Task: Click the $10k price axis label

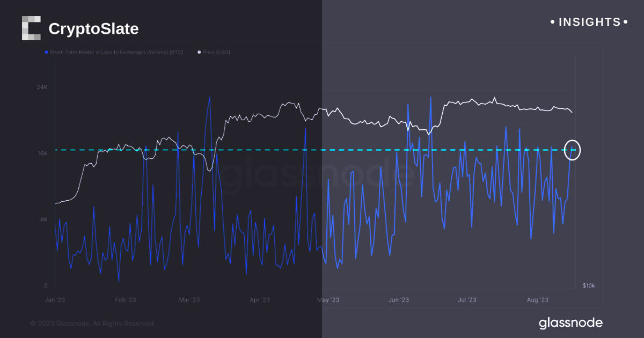Action: [588, 285]
